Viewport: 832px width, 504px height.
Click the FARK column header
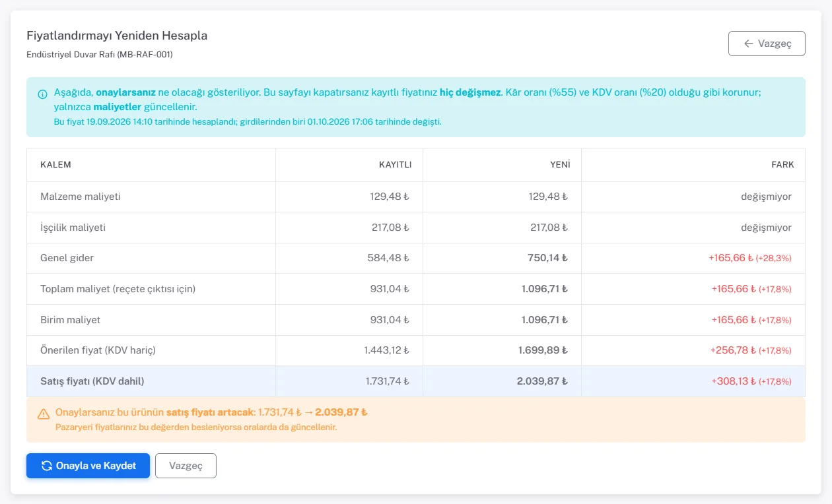pyautogui.click(x=783, y=165)
